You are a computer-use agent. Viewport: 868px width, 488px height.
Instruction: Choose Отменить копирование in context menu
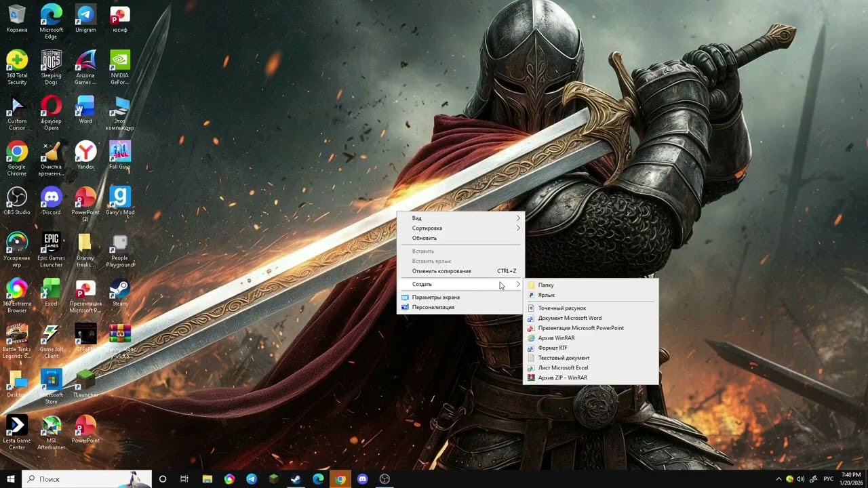tap(460, 271)
